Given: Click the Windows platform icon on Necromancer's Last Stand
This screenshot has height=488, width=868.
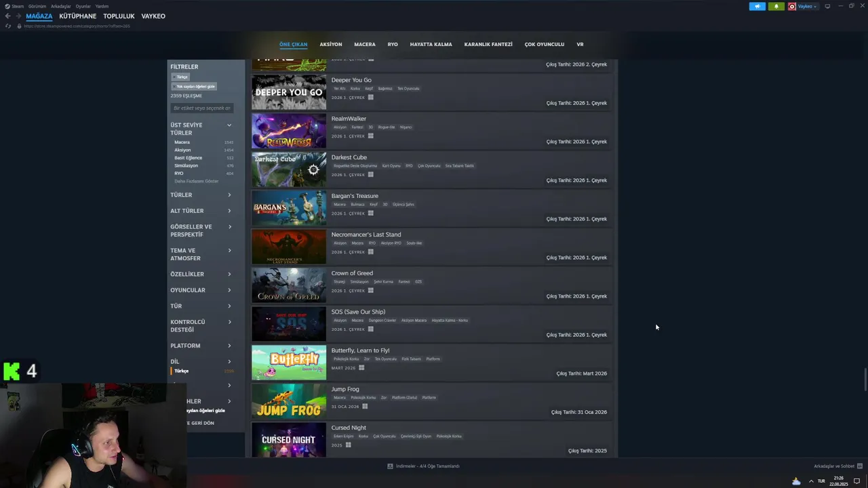Looking at the screenshot, I should [370, 252].
